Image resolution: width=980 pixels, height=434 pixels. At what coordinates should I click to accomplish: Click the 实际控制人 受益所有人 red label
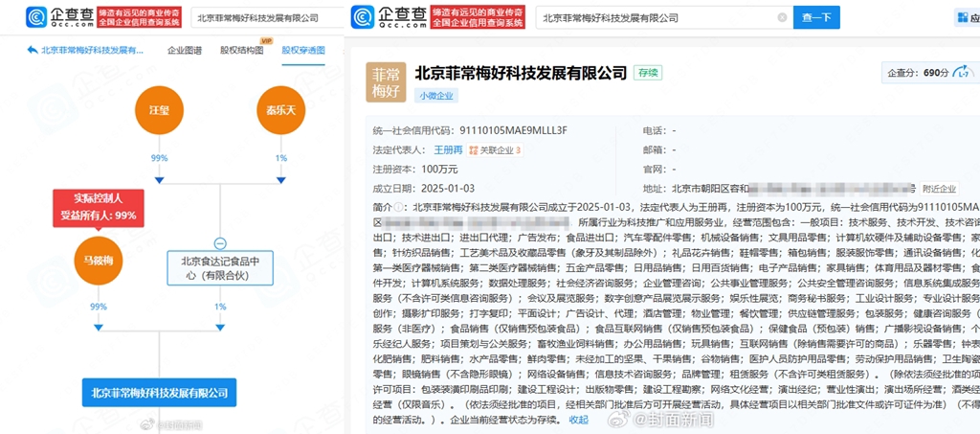(99, 208)
